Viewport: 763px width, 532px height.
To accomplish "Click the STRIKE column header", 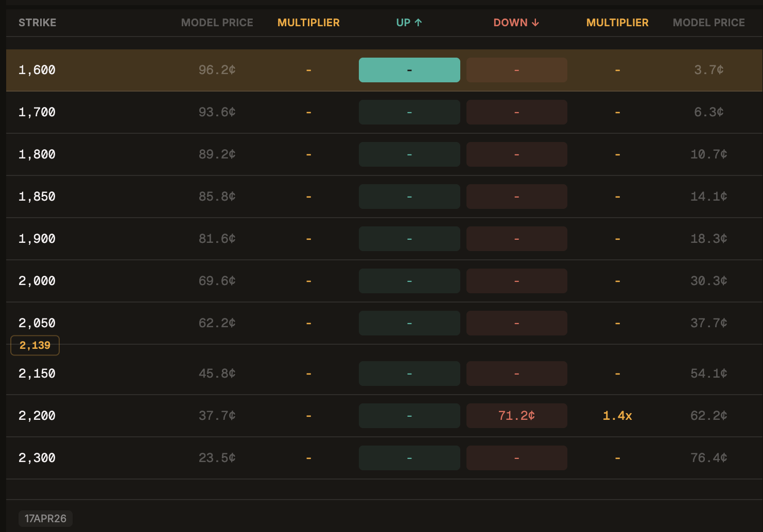I will [x=38, y=23].
